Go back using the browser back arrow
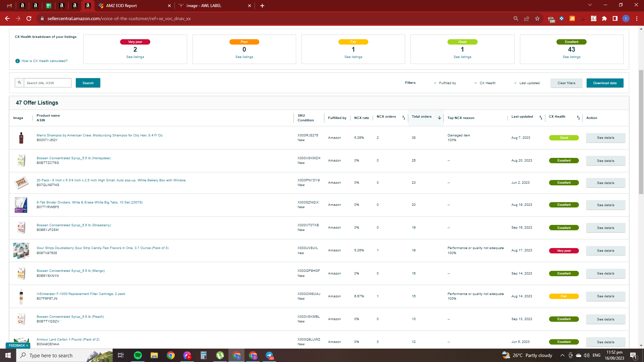The width and height of the screenshot is (644, 362). [7, 18]
